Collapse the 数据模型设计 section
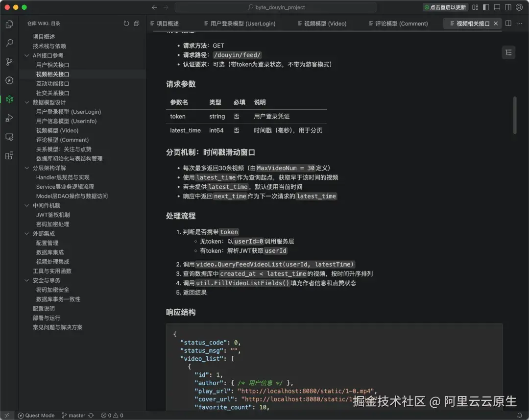Viewport: 529px width, 420px height. 27,102
